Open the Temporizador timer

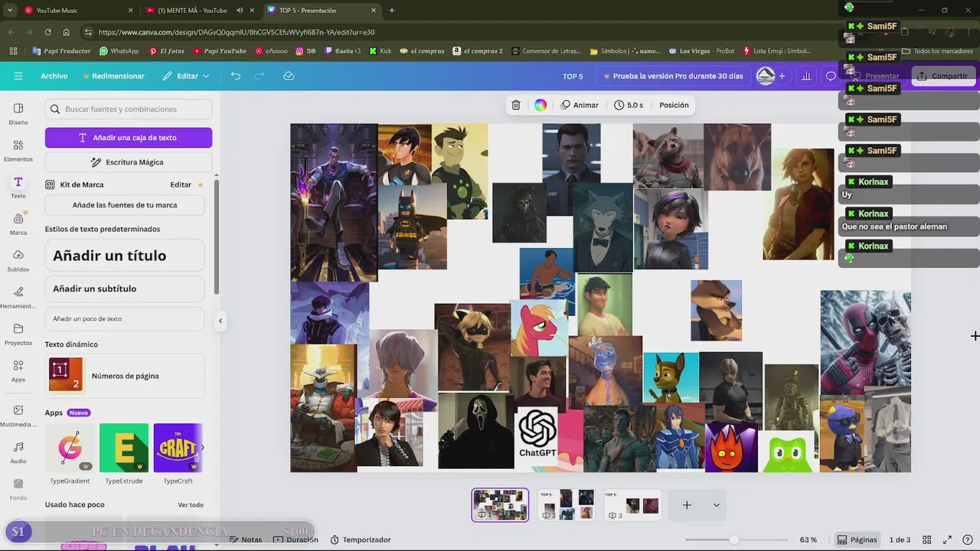[361, 540]
